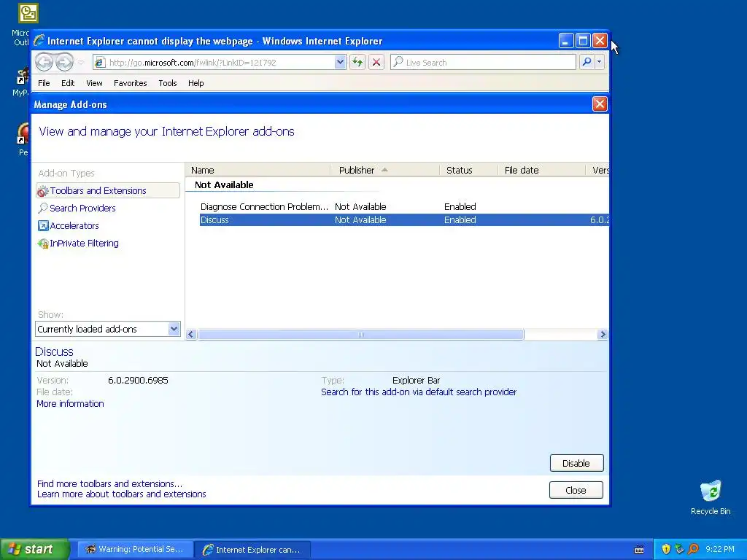The width and height of the screenshot is (747, 560).
Task: Click Learn more about toolbars and extensions
Action: click(x=122, y=494)
